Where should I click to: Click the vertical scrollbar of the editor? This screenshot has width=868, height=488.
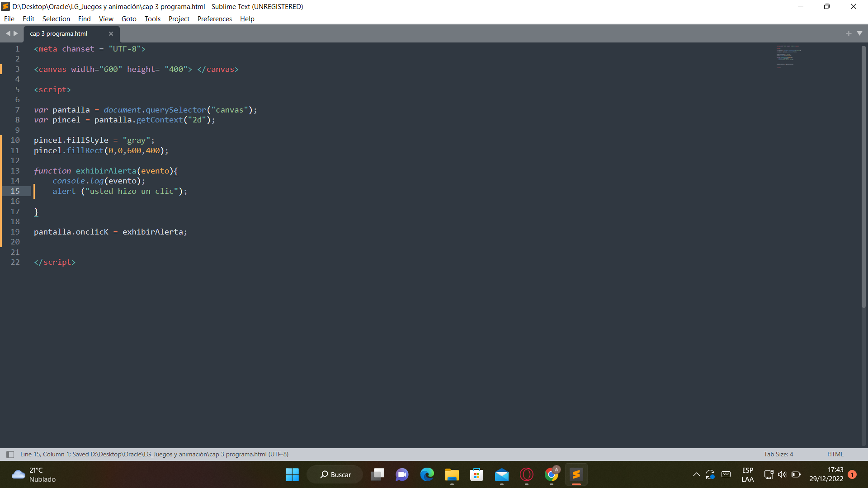click(864, 176)
